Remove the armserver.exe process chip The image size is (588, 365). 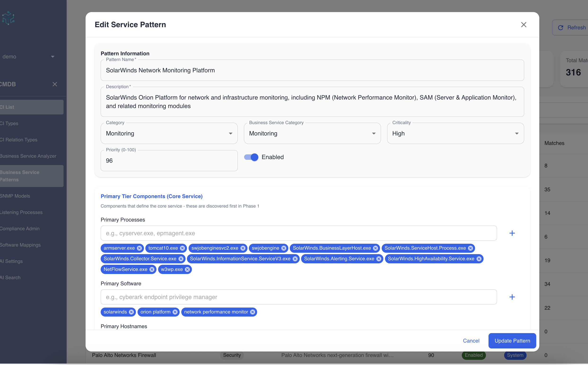139,248
